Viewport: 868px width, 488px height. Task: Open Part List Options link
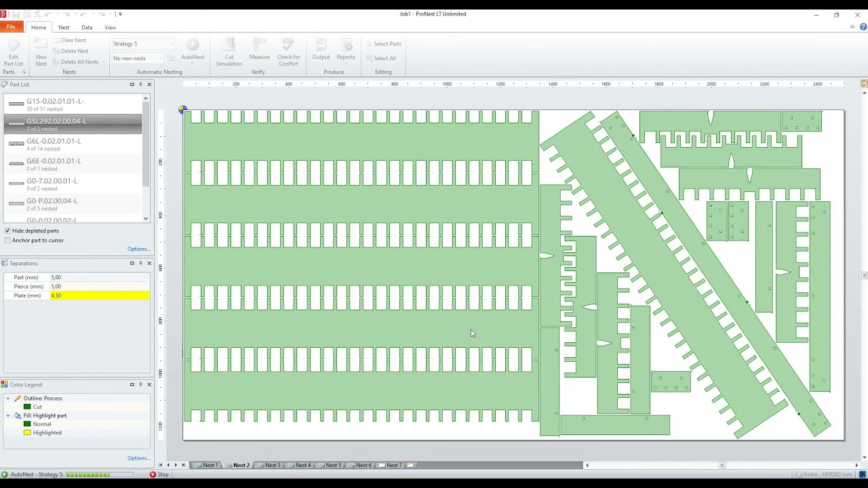[138, 249]
